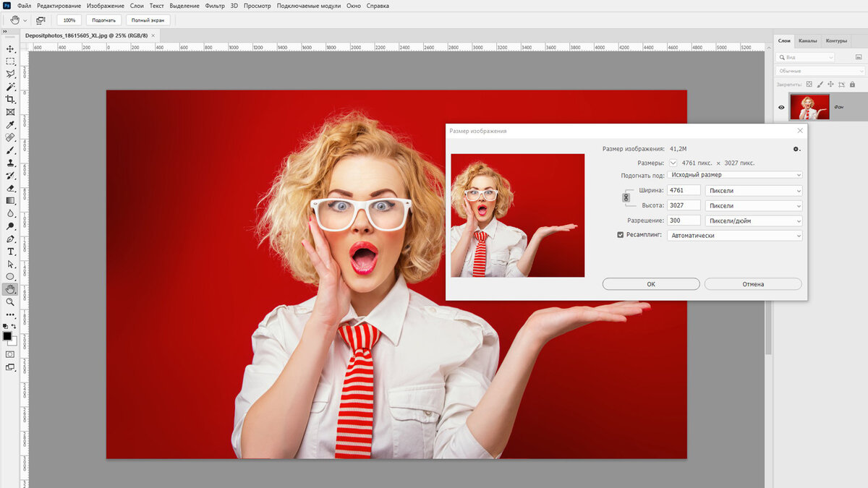The image size is (868, 488).
Task: Click the 100% zoom button
Action: 69,20
